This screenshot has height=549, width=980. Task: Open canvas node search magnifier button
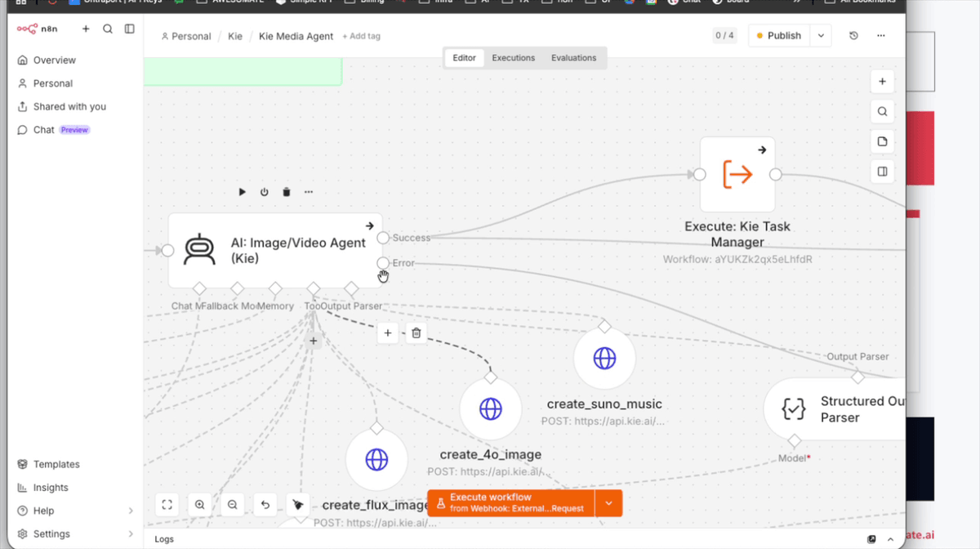(x=882, y=112)
